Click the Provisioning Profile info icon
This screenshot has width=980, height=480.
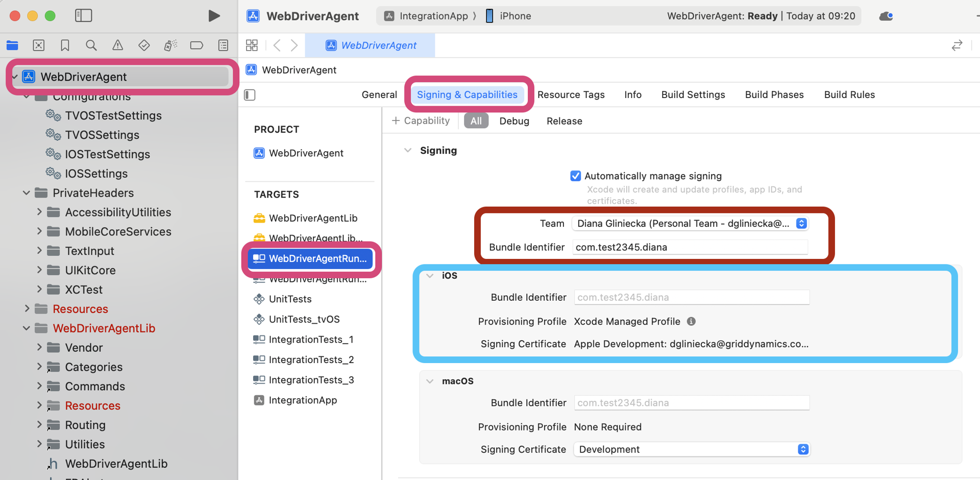[x=691, y=321]
